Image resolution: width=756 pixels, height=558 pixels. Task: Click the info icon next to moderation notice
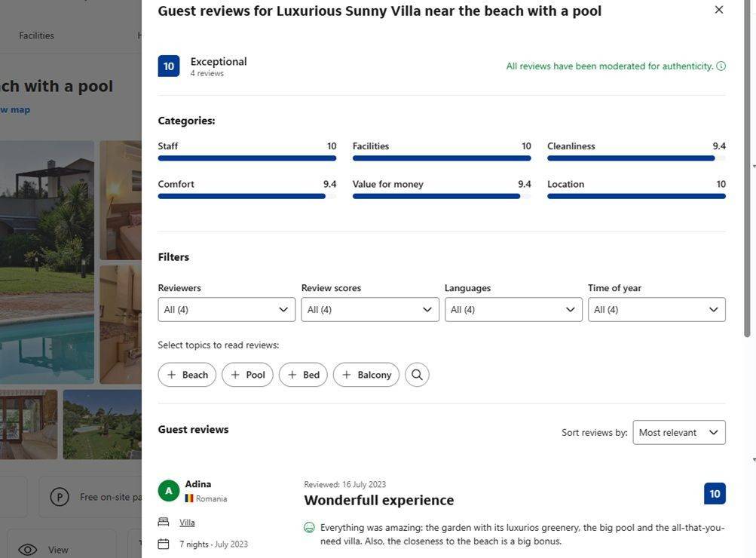tap(721, 66)
